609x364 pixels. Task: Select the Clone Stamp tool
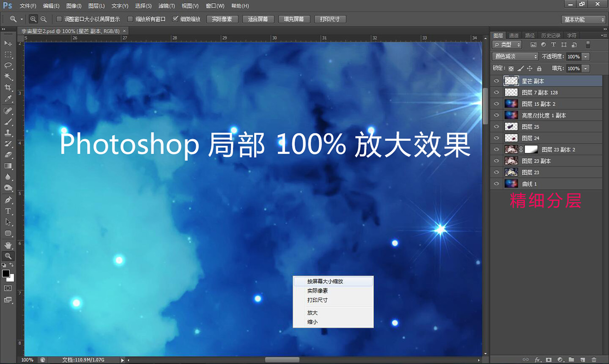tap(8, 133)
